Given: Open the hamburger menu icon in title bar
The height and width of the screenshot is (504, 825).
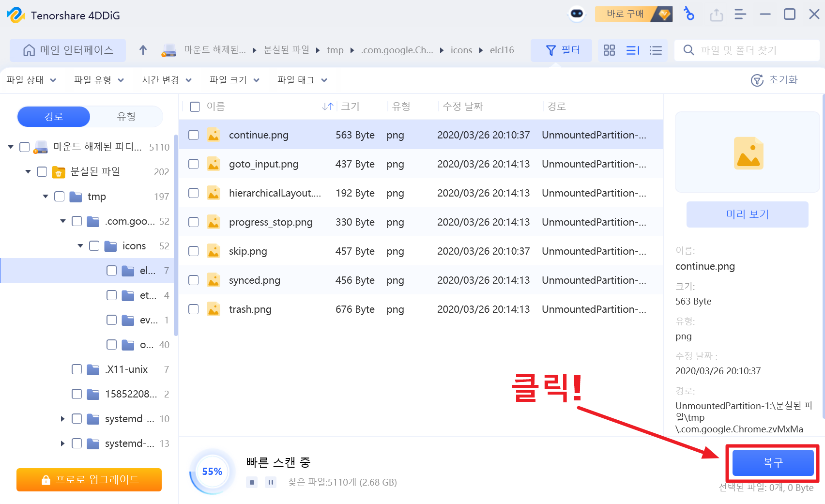Looking at the screenshot, I should pos(740,15).
